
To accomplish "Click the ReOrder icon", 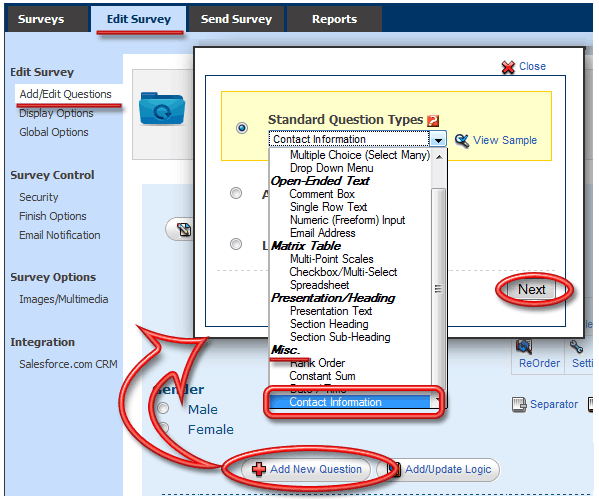I will pos(524,347).
